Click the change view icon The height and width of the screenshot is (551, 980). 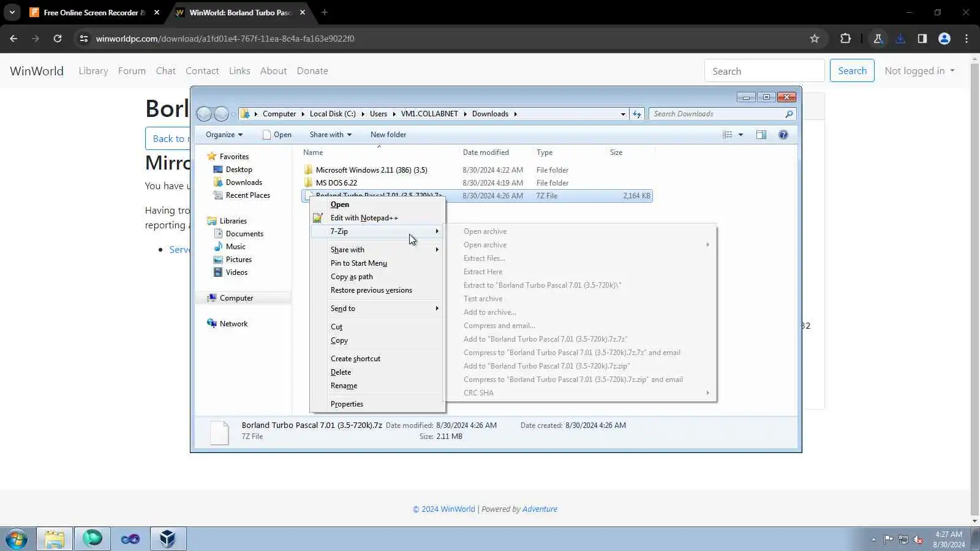(727, 135)
